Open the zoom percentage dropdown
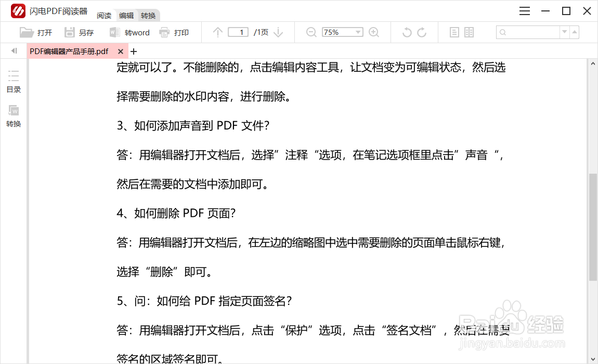The width and height of the screenshot is (598, 364). click(x=359, y=32)
